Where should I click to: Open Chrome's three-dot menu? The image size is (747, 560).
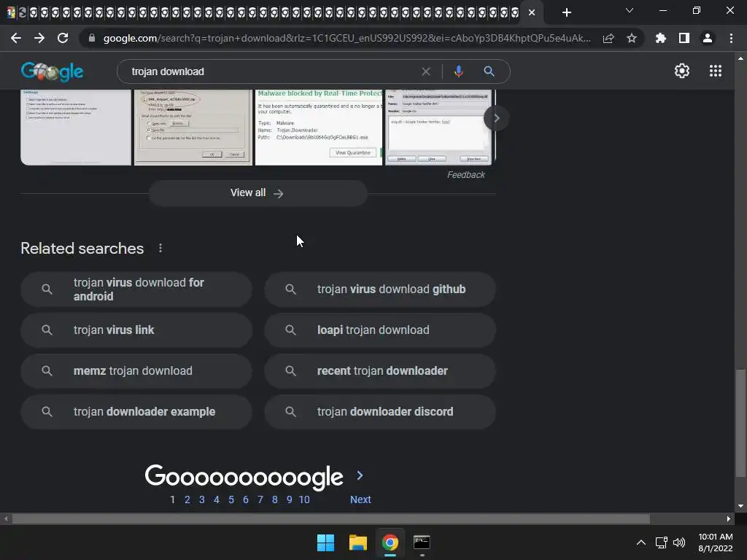tap(731, 38)
